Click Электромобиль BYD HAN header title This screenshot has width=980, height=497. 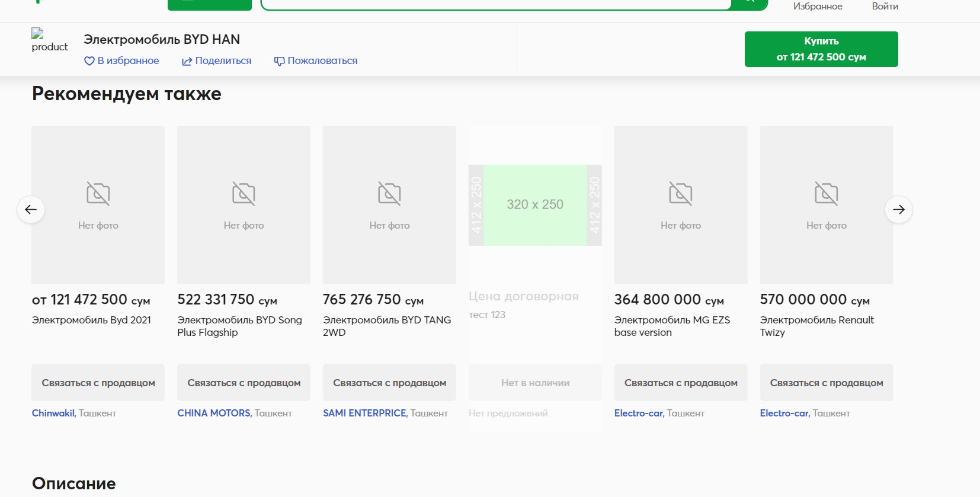(x=162, y=40)
